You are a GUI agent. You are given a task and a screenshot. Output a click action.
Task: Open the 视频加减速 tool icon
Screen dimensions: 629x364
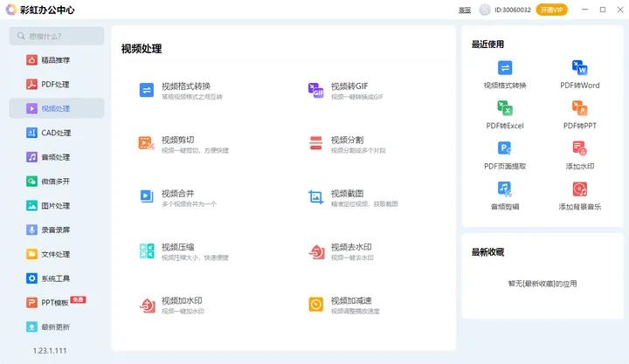click(315, 305)
